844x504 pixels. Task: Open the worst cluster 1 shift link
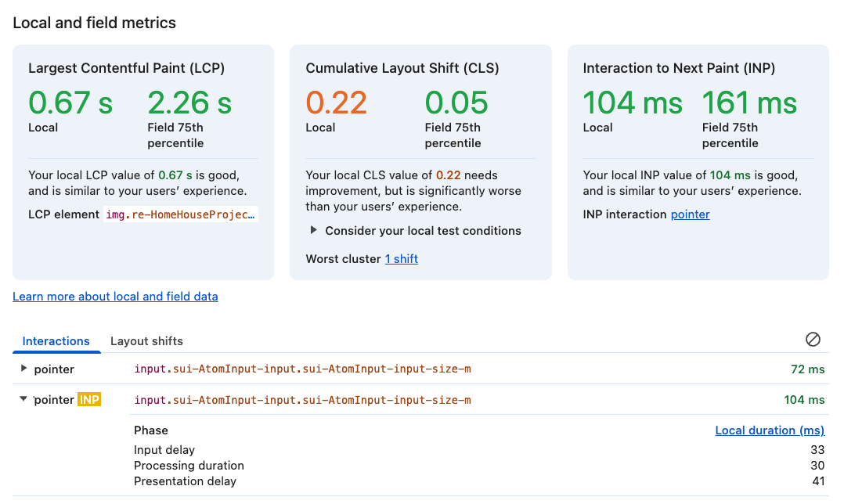[x=401, y=258]
